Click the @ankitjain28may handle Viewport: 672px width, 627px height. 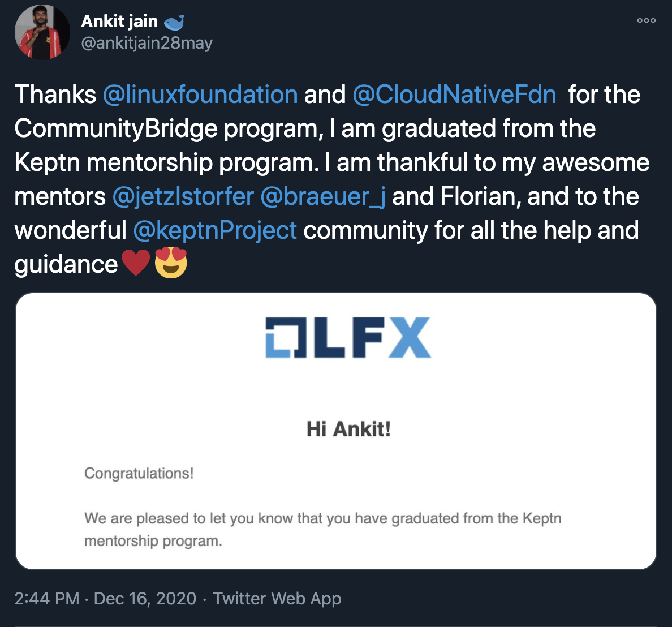[x=148, y=42]
